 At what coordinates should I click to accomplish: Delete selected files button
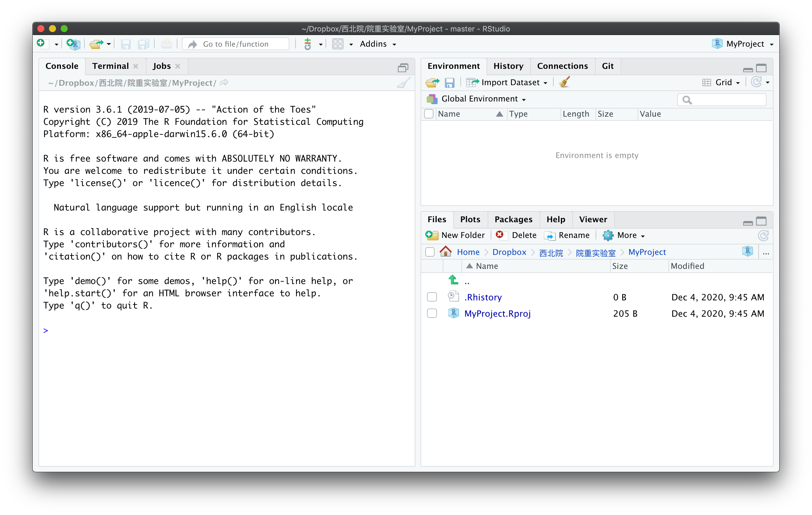[517, 235]
